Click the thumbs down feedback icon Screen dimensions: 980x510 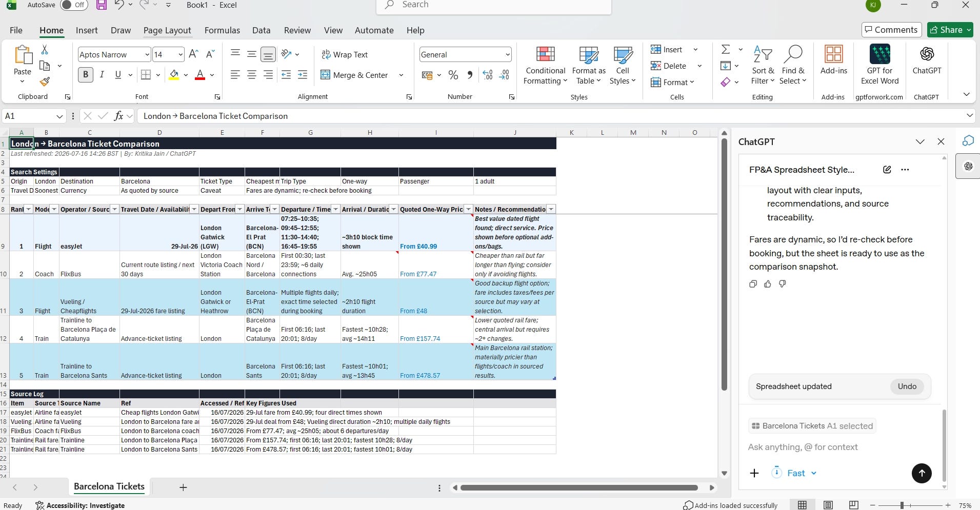pyautogui.click(x=783, y=284)
